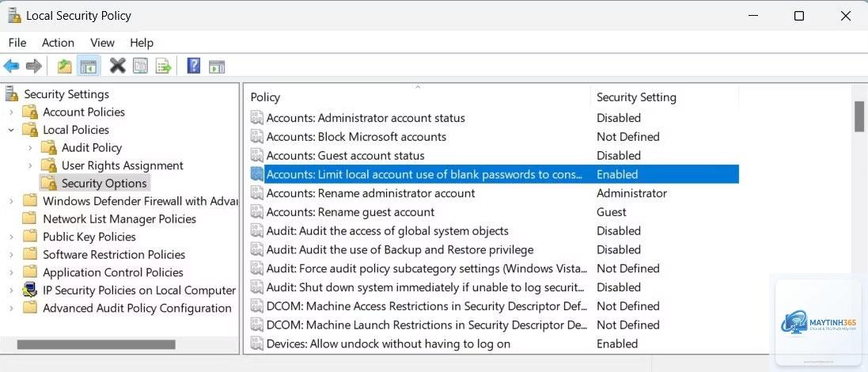The image size is (868, 372).
Task: Click Not Defined value for Block Microsoft accounts
Action: click(627, 137)
